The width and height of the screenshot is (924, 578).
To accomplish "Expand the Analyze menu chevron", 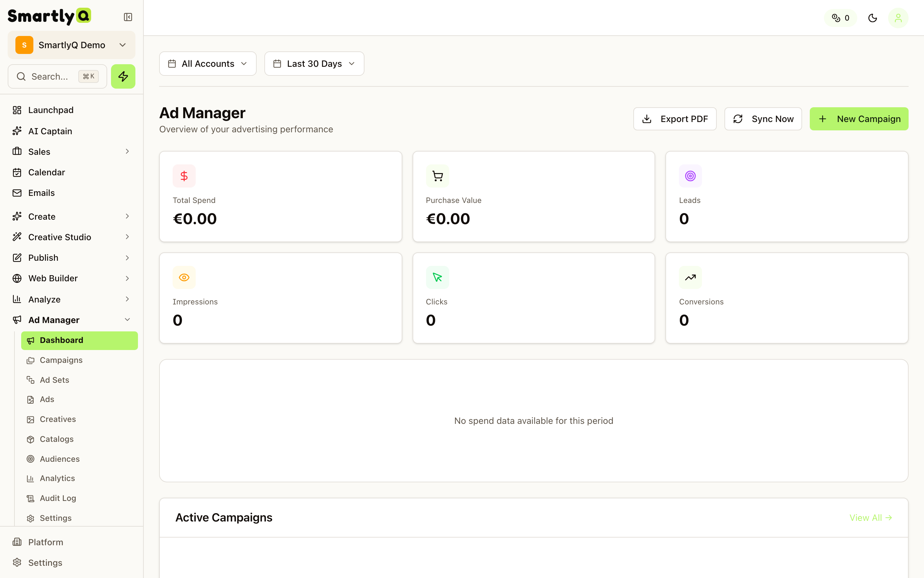I will 127,299.
